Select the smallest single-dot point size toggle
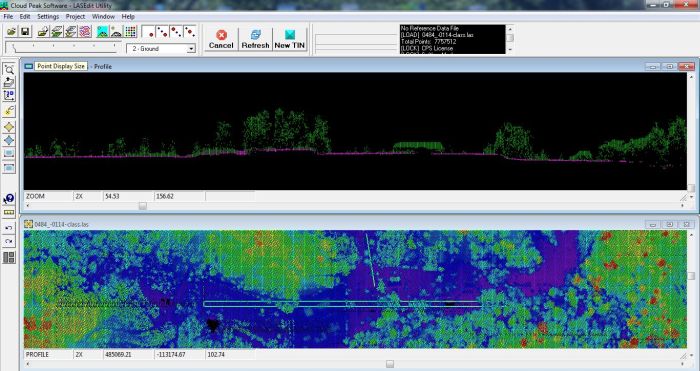The width and height of the screenshot is (700, 371). [x=149, y=32]
